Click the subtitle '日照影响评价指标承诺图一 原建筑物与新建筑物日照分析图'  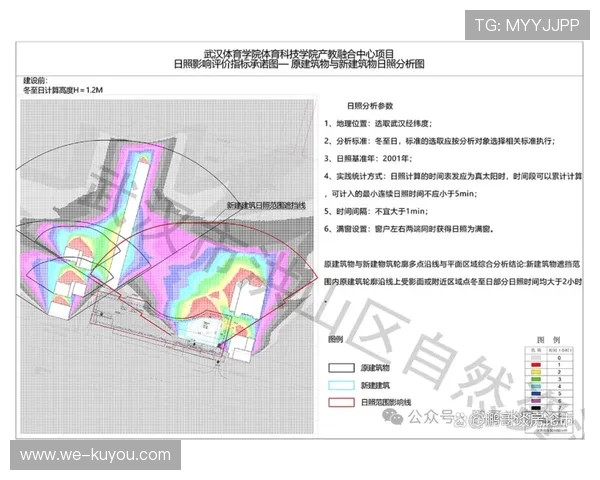299,64
